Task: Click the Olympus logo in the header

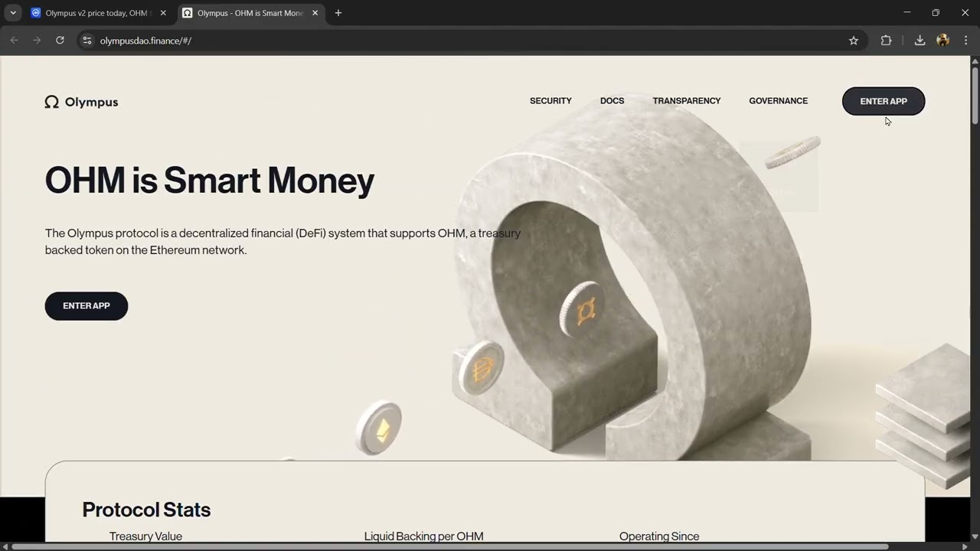Action: pos(81,102)
